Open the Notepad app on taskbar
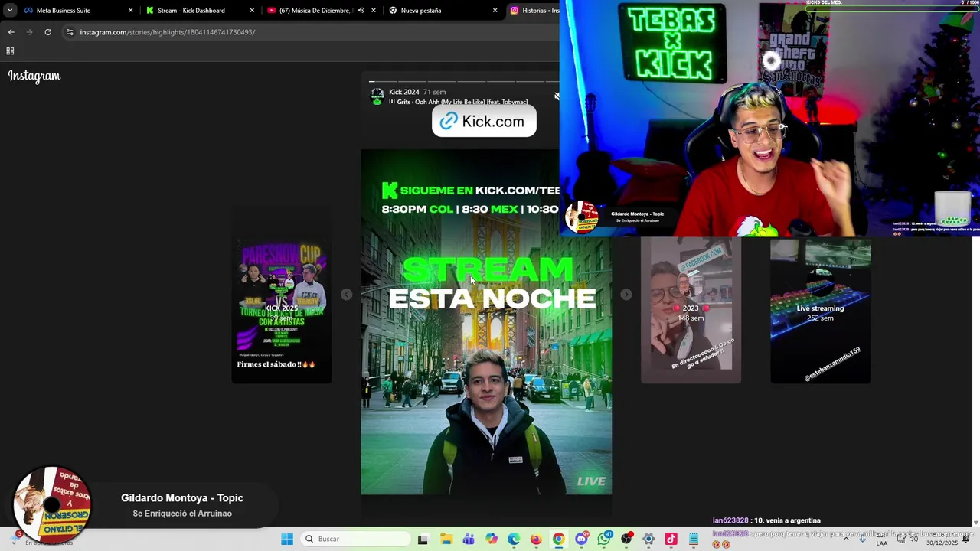 (694, 539)
